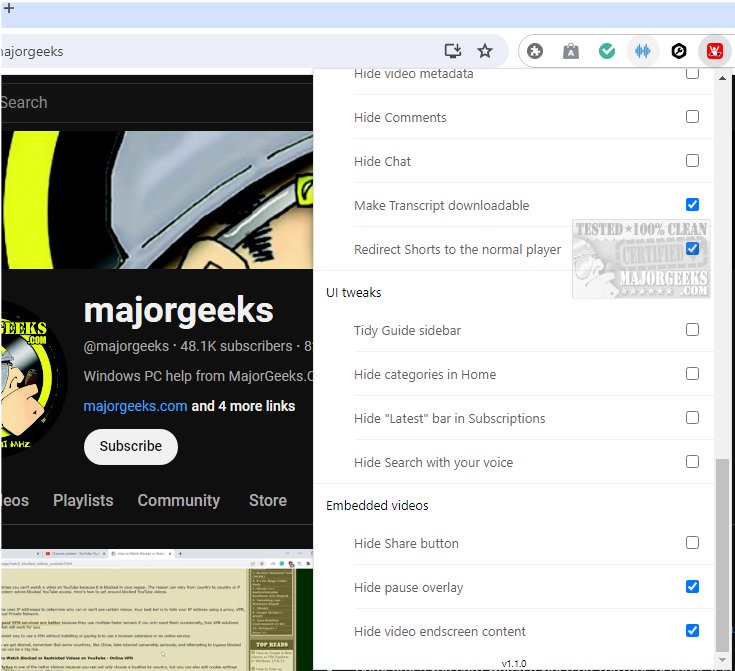Check Hide Search with your voice
Image resolution: width=735 pixels, height=671 pixels.
coord(692,462)
